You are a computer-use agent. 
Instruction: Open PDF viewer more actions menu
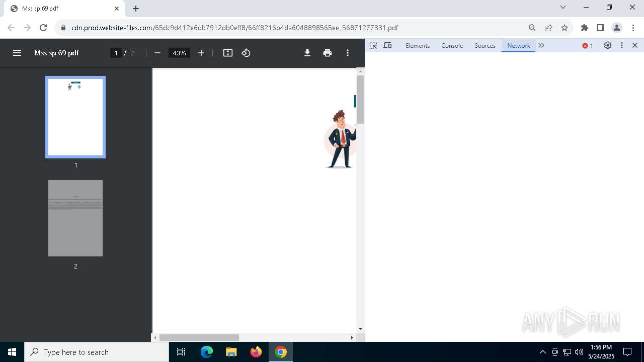pos(348,53)
